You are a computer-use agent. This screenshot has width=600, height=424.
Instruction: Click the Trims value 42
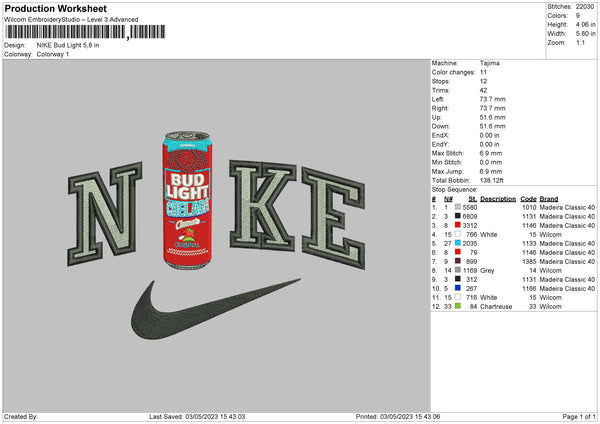[x=483, y=90]
